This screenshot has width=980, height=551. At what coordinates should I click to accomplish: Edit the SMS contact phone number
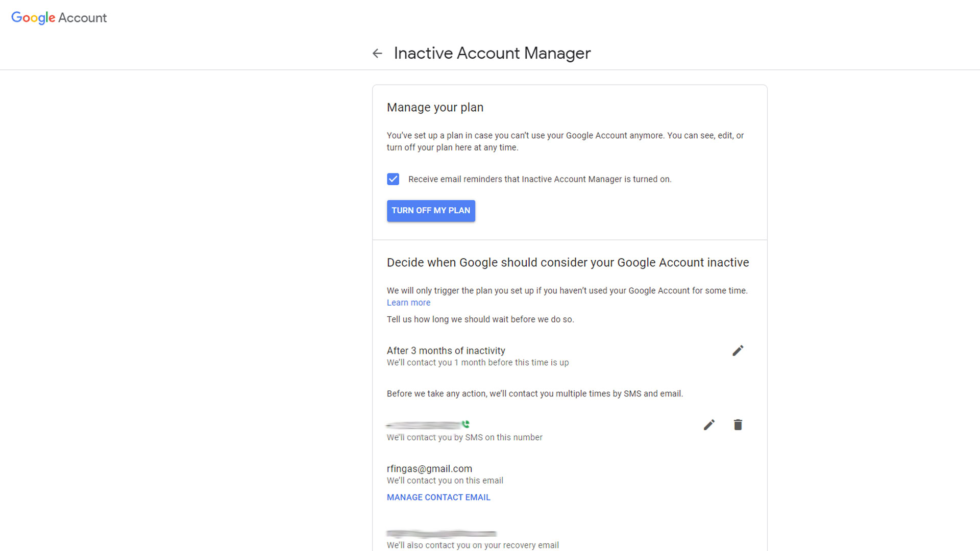709,425
